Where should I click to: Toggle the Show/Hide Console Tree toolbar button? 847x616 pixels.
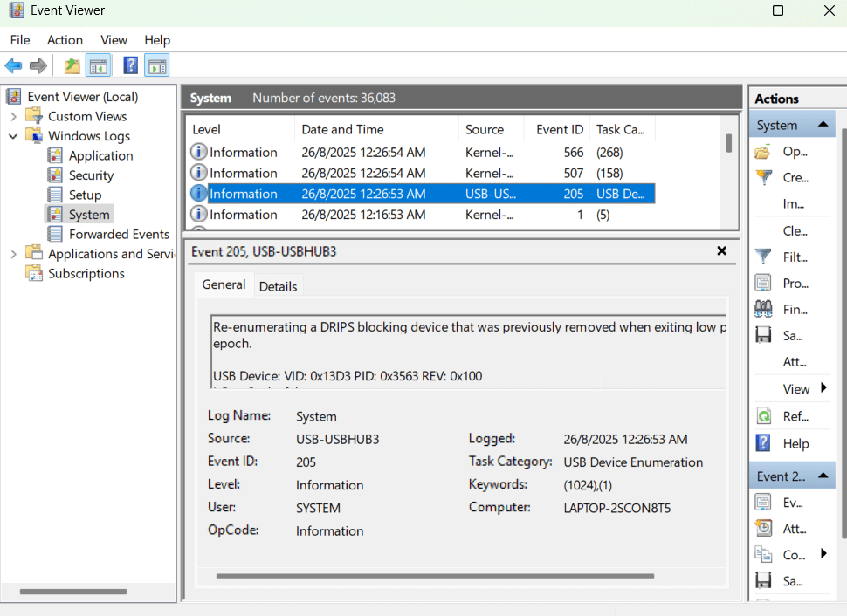pos(98,66)
